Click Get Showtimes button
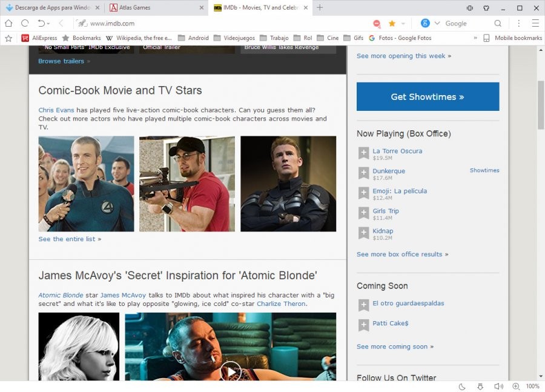This screenshot has width=545, height=392. (428, 97)
